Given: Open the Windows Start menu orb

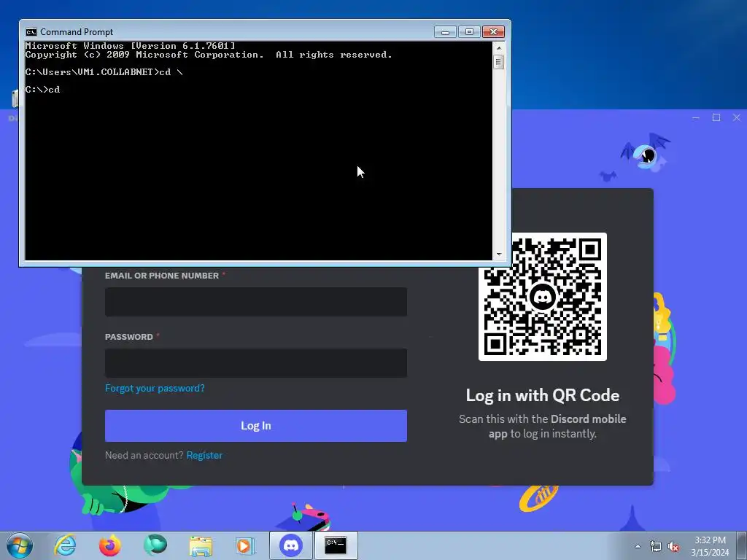Looking at the screenshot, I should coord(20,545).
